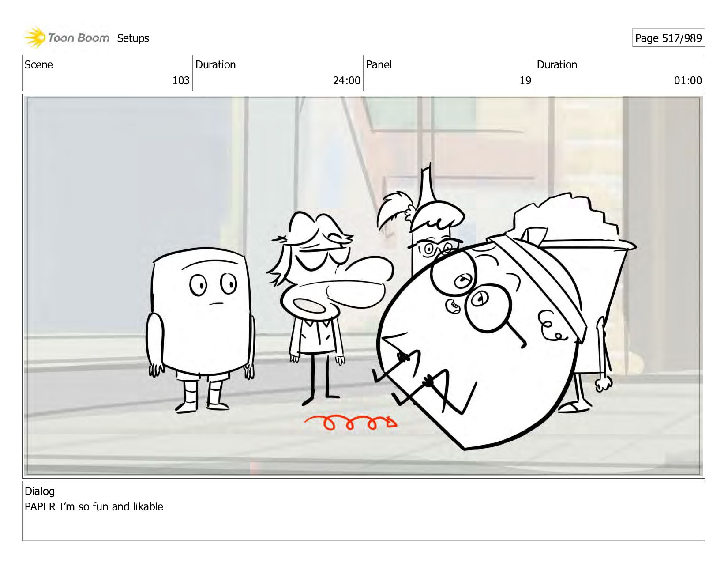Click the Setups header text
The width and height of the screenshot is (728, 563).
[x=133, y=38]
